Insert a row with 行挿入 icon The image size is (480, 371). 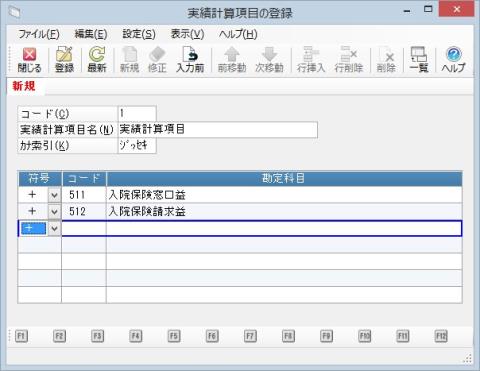pyautogui.click(x=311, y=60)
